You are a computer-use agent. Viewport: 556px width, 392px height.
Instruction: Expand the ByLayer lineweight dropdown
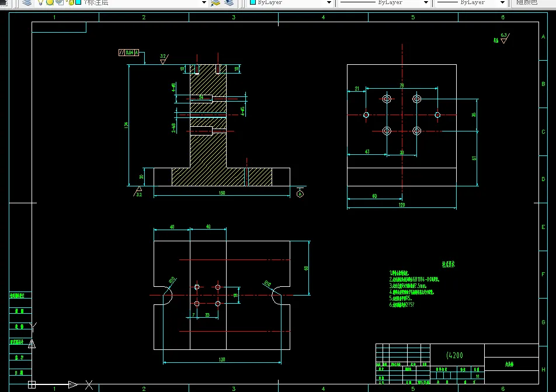click(x=502, y=2)
